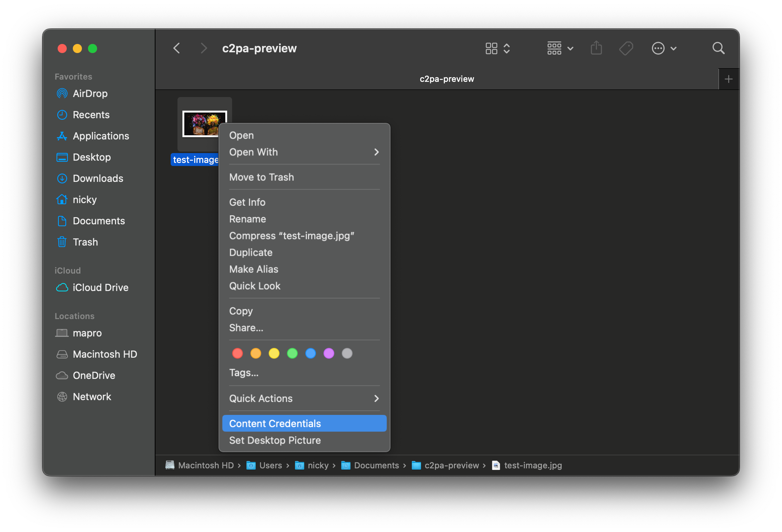Screen dimensions: 782x532
Task: Open the group-by options dropdown
Action: coord(560,49)
